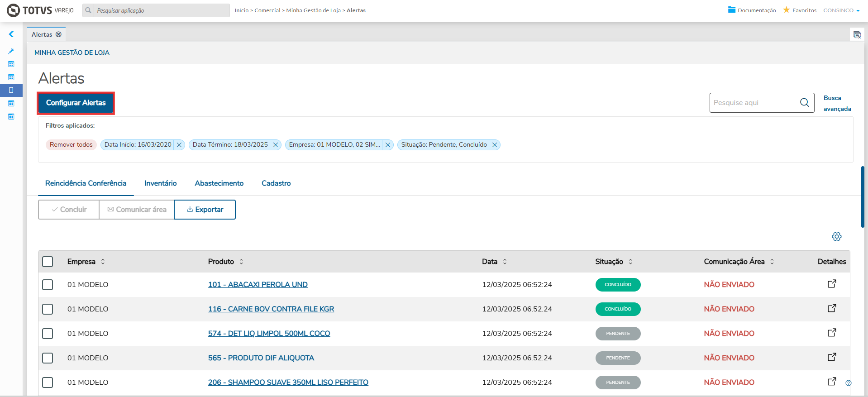The height and width of the screenshot is (397, 868).
Task: Open product link 574 - DET LIQ LIMPOL 500ML COCO
Action: 269,334
